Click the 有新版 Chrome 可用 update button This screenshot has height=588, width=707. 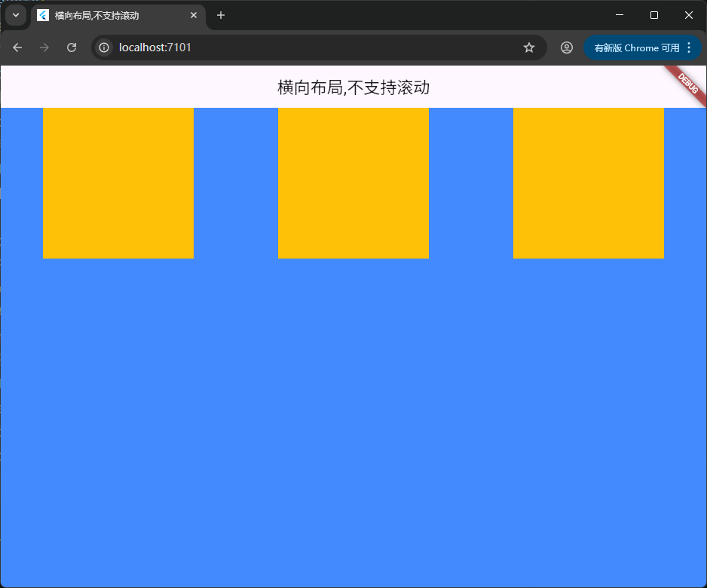635,47
